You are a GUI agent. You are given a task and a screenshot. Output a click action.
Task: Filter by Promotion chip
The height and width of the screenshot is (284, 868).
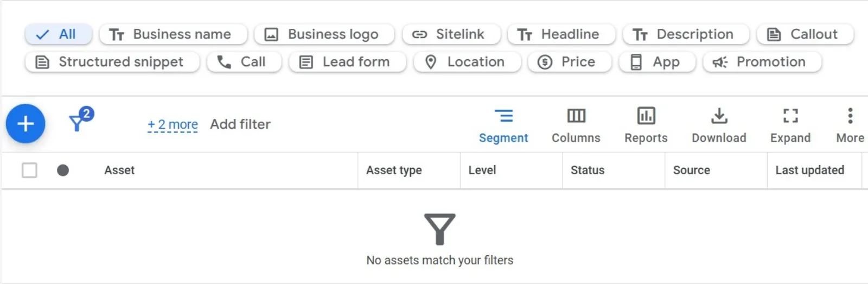pos(762,62)
